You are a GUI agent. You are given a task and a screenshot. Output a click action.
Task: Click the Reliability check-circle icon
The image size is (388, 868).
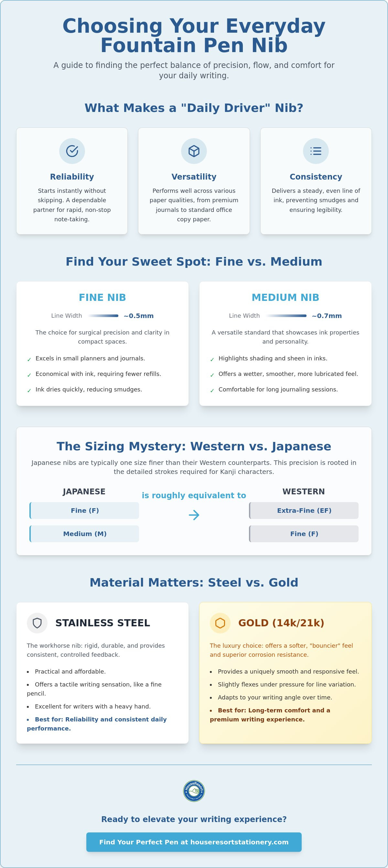tap(72, 151)
